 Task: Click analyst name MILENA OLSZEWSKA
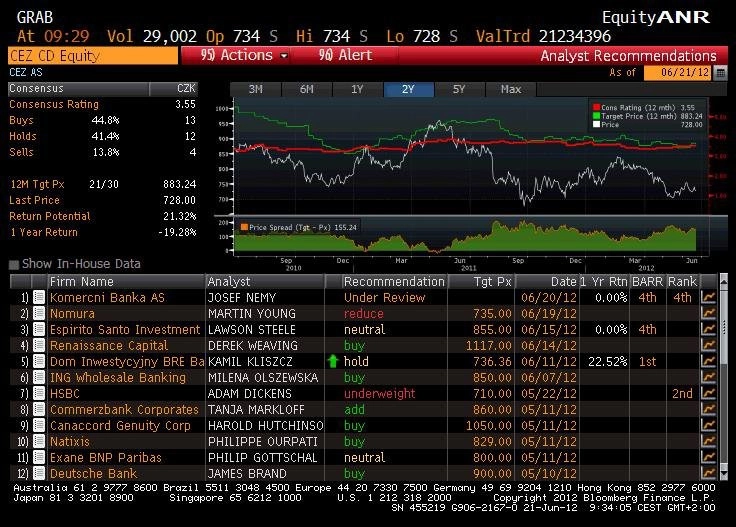coord(263,377)
